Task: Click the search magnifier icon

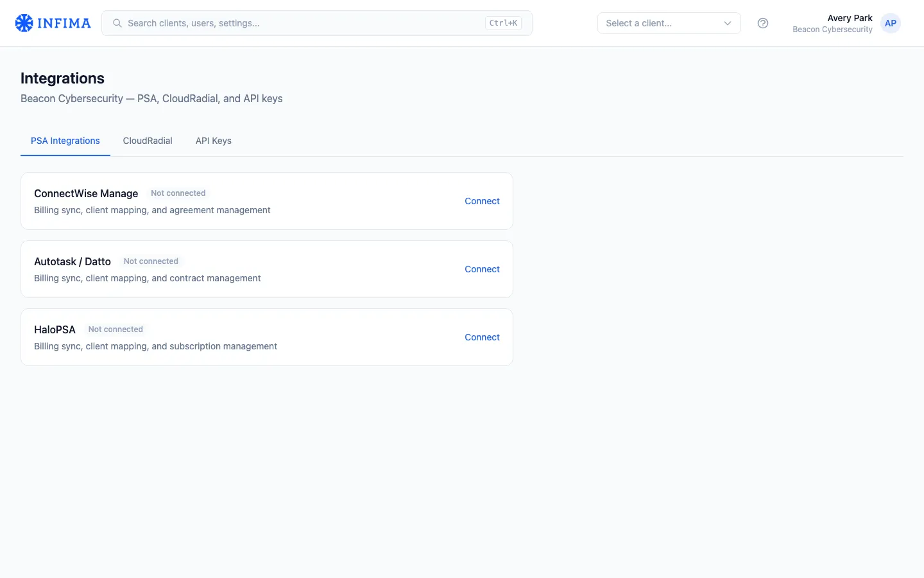Action: 117,23
